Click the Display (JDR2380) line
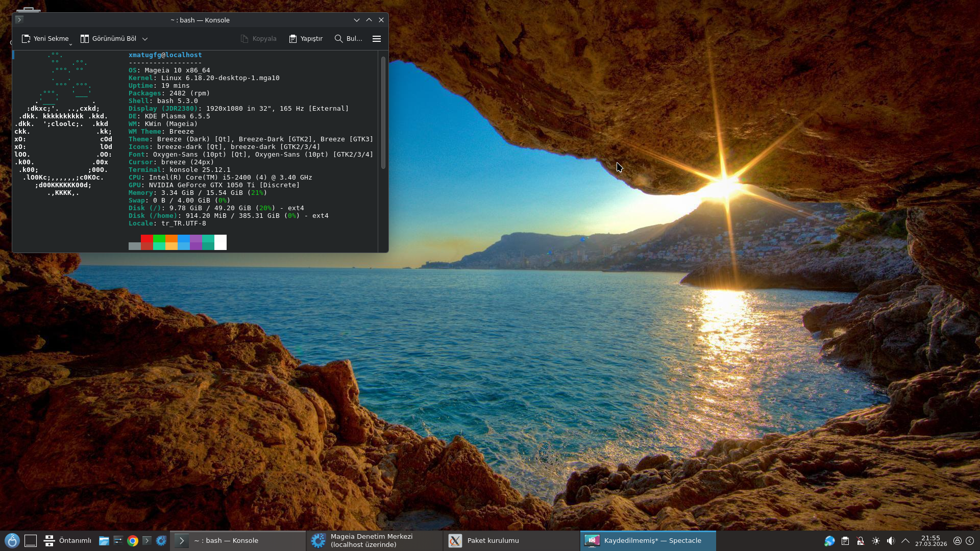This screenshot has height=551, width=980. point(239,109)
